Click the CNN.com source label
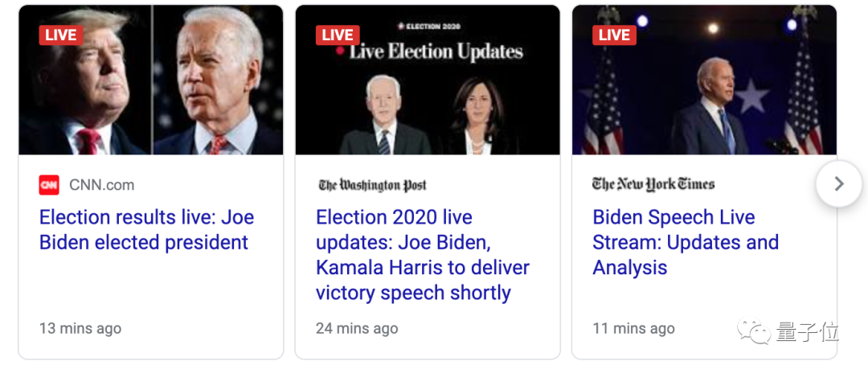This screenshot has width=868, height=370. (101, 185)
